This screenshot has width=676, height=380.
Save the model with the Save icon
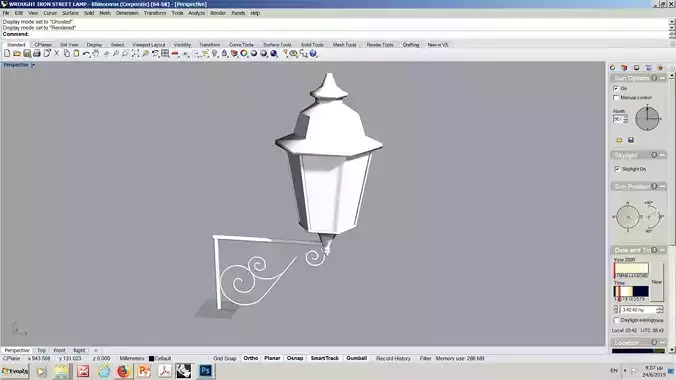pos(27,53)
